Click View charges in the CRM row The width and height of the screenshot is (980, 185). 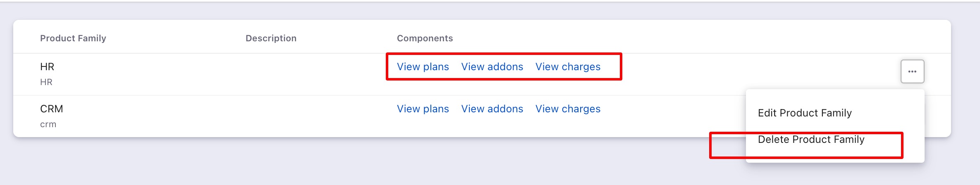pyautogui.click(x=568, y=109)
